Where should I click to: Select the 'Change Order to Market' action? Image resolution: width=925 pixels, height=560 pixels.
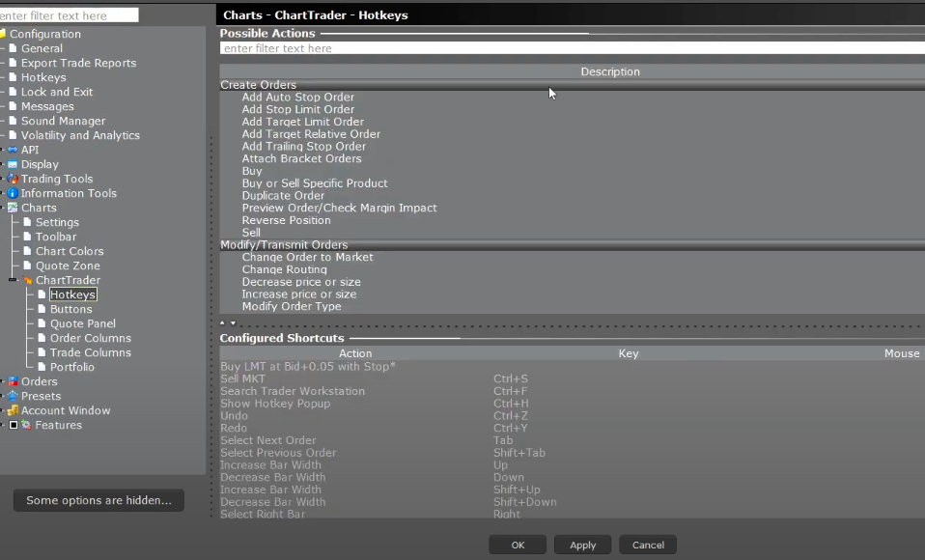click(307, 257)
